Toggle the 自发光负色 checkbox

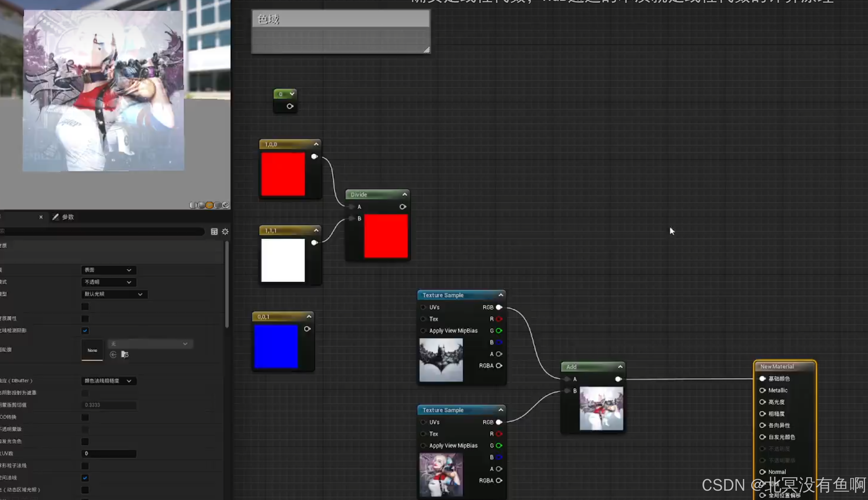(85, 441)
